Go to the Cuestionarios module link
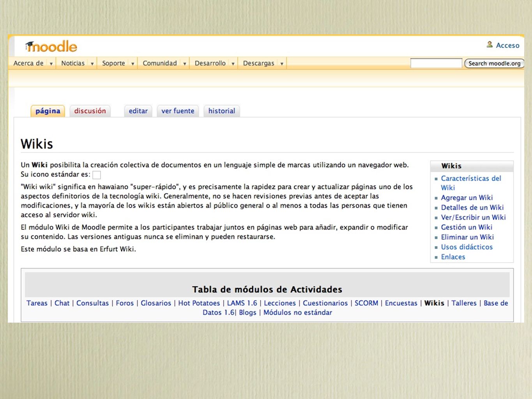Screen dimensions: 532x399 coord(325,303)
